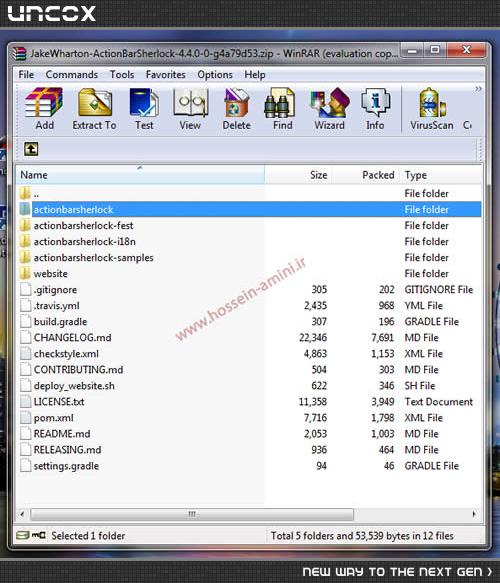Click file icon of checkstyle.xml
Image resolution: width=500 pixels, height=583 pixels.
pos(25,354)
